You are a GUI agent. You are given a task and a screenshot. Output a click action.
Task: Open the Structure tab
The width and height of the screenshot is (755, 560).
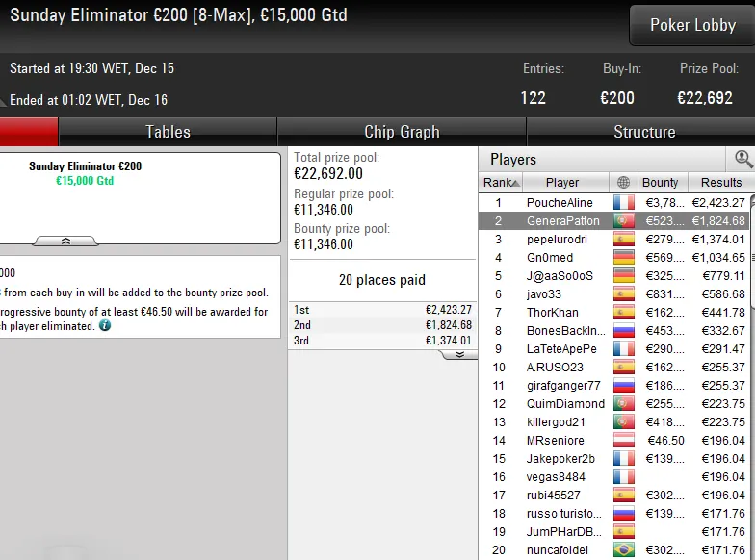pyautogui.click(x=644, y=132)
